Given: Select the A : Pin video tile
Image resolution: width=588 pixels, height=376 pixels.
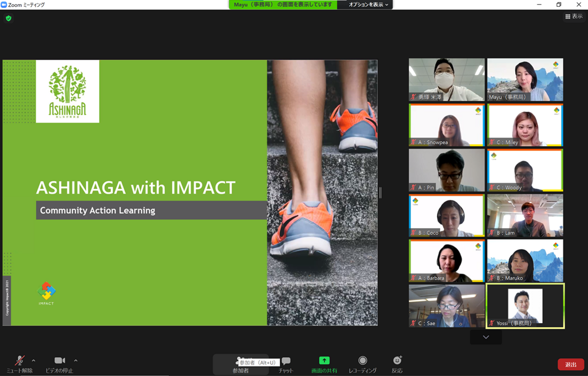Looking at the screenshot, I should (x=447, y=170).
